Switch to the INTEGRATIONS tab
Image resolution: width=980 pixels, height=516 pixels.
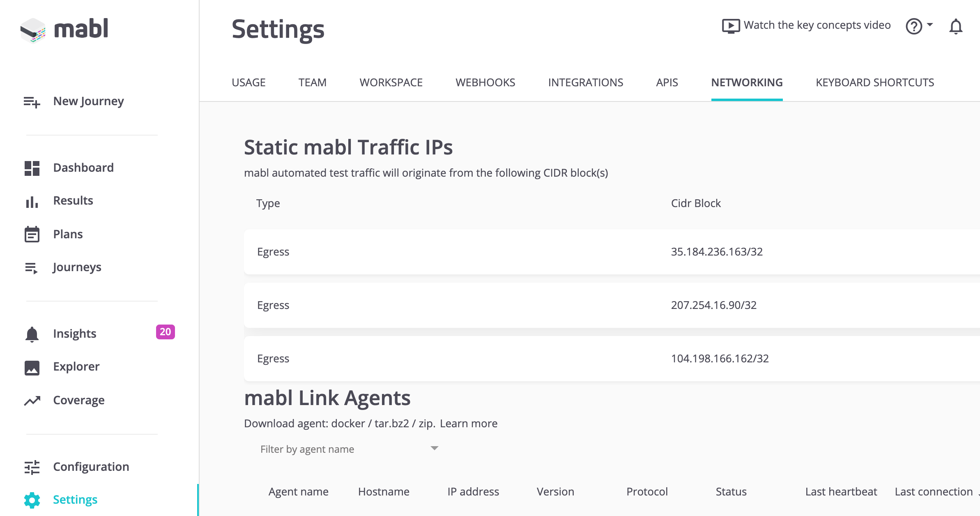pyautogui.click(x=586, y=82)
